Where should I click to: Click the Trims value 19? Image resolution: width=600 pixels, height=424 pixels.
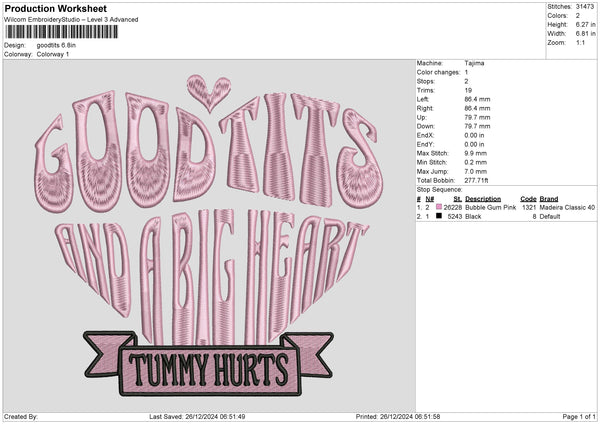[468, 90]
